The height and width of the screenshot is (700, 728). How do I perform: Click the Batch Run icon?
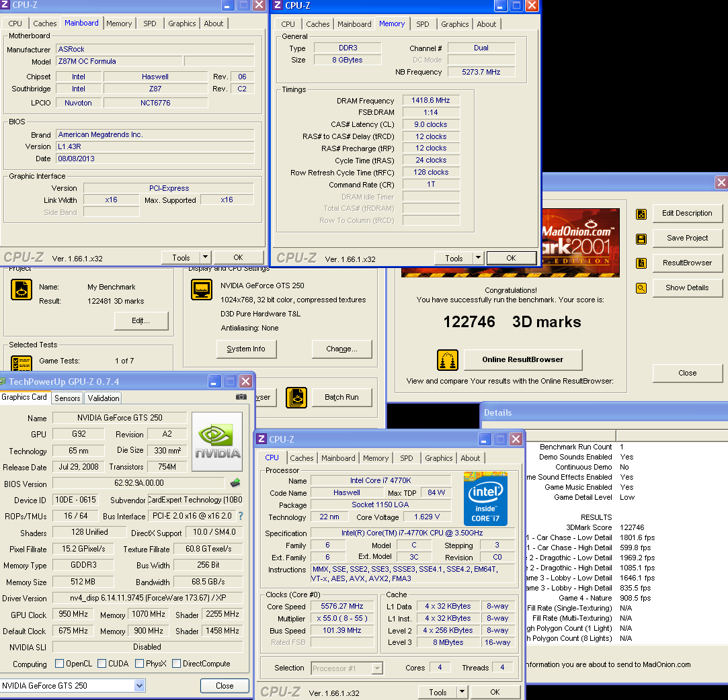[296, 398]
